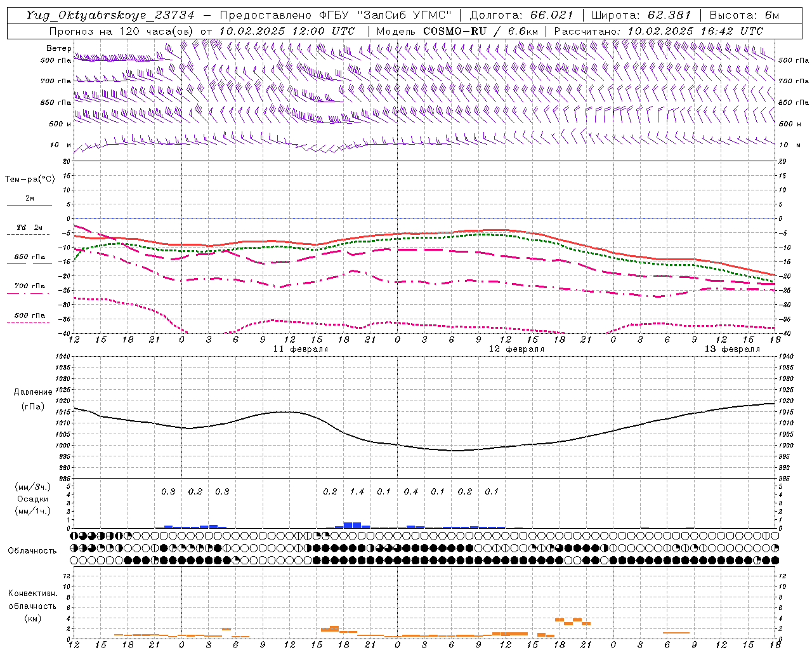The height and width of the screenshot is (650, 812).
Task: Select the forecast start time 10.02.2025 12:00 UTC
Action: click(x=287, y=30)
